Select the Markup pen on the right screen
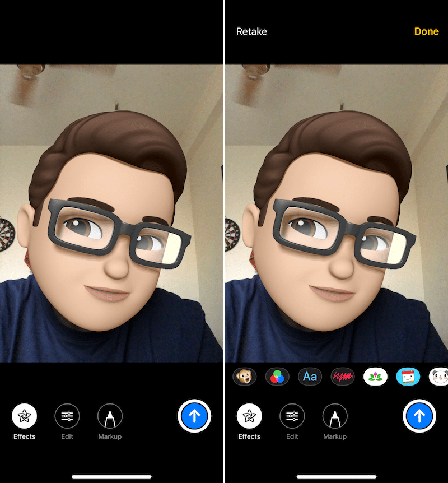Screen dimensions: 448x483 335,416
